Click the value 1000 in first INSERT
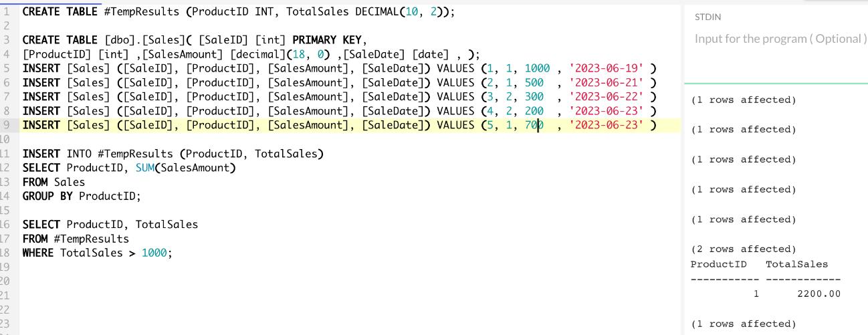 537,69
